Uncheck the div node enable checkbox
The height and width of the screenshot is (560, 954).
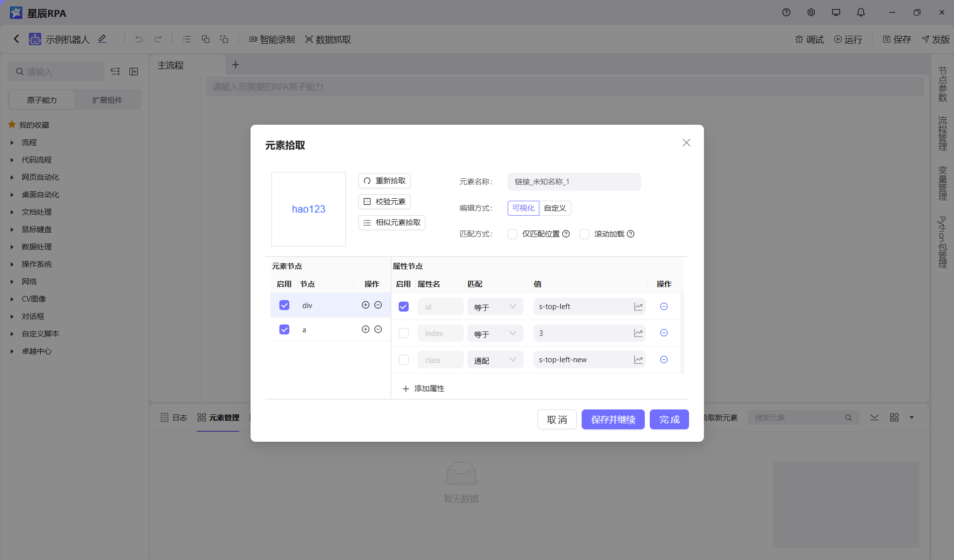click(284, 305)
